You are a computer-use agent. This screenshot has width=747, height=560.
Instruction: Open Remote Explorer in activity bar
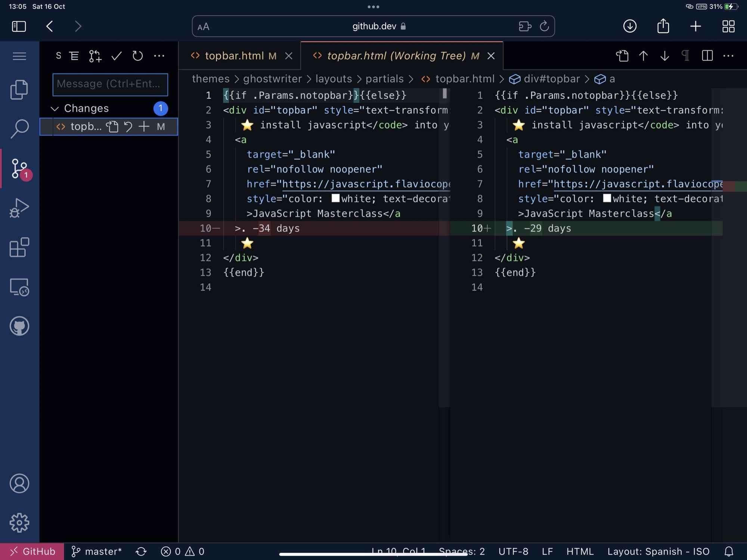point(19,287)
